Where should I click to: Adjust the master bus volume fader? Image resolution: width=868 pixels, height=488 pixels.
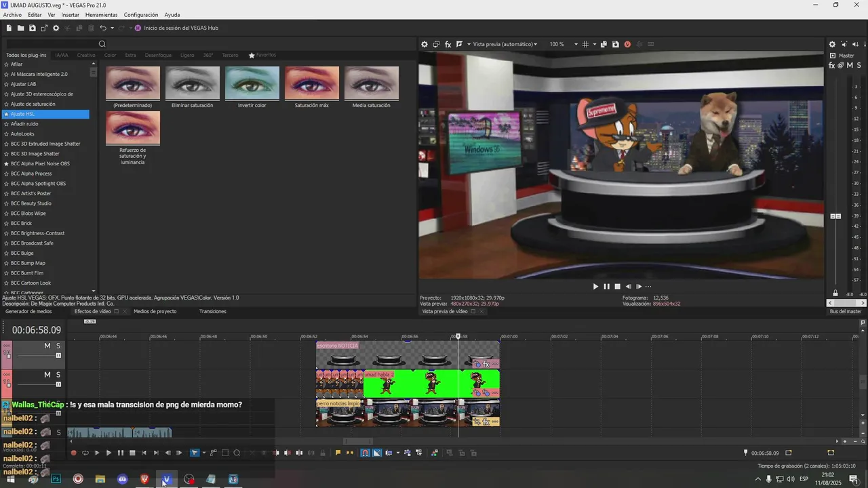[836, 216]
